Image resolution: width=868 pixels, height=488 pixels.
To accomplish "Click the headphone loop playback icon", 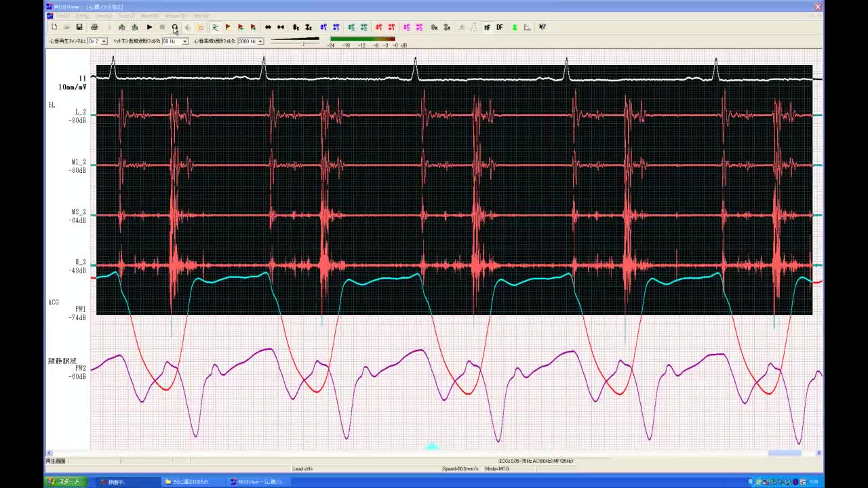I will [x=174, y=27].
